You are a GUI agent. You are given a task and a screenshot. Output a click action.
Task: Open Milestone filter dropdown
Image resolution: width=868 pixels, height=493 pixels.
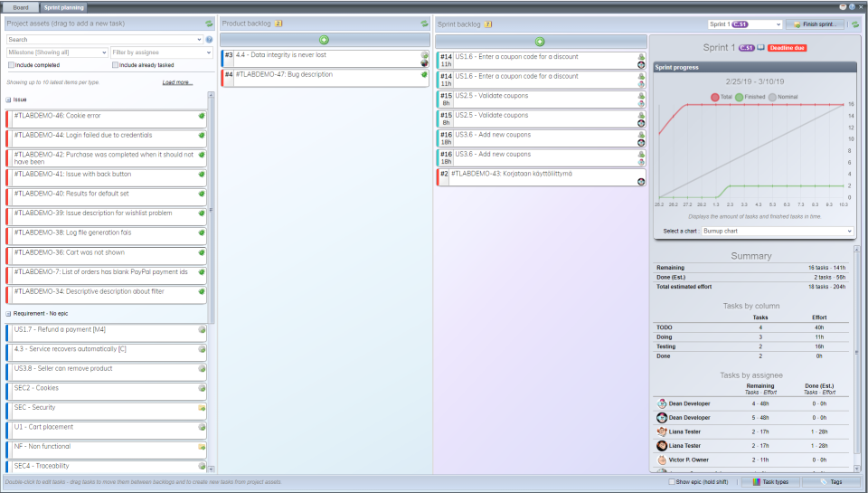click(x=104, y=52)
